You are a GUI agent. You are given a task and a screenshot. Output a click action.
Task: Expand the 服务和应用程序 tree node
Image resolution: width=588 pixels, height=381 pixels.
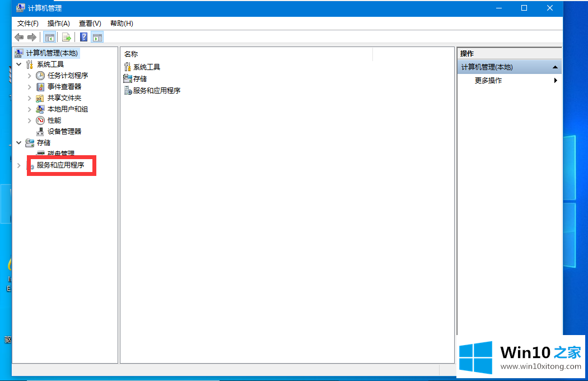pos(18,165)
